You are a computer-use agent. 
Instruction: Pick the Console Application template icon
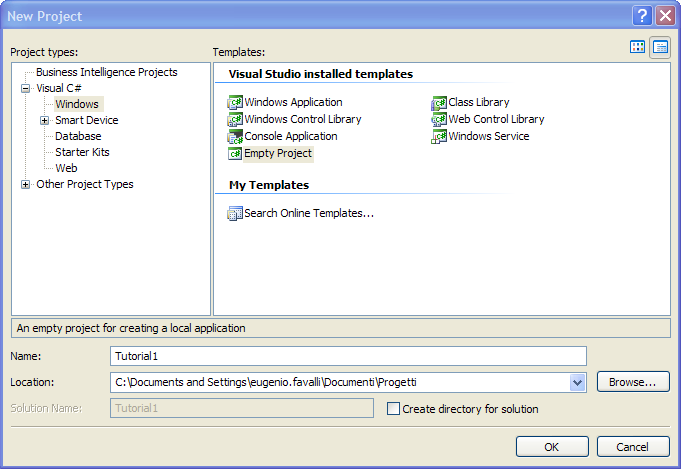point(236,136)
